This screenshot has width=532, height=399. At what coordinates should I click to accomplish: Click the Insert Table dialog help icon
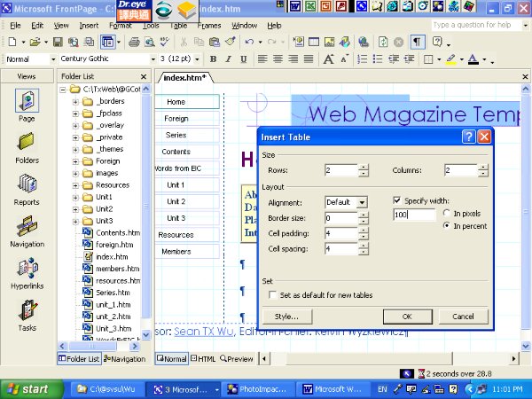click(x=468, y=137)
